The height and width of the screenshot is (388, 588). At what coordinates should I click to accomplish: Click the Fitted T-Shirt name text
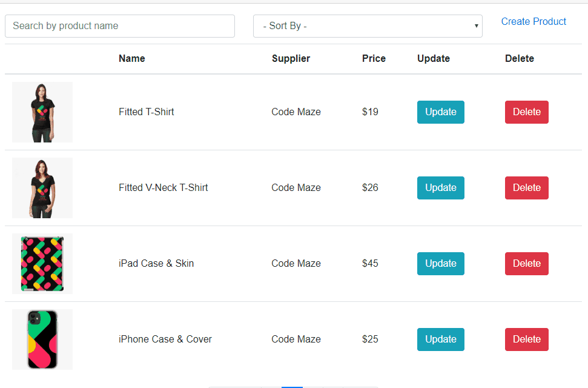[147, 112]
